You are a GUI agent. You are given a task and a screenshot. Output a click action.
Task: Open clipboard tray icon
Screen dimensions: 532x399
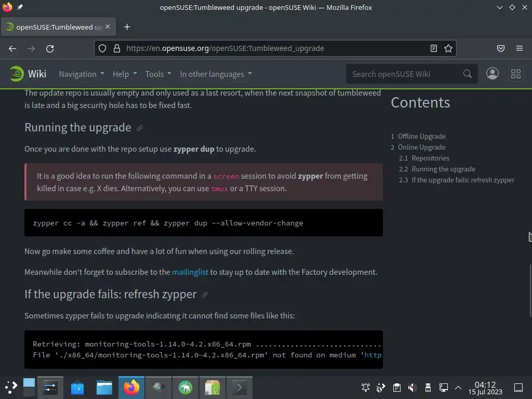(x=396, y=388)
